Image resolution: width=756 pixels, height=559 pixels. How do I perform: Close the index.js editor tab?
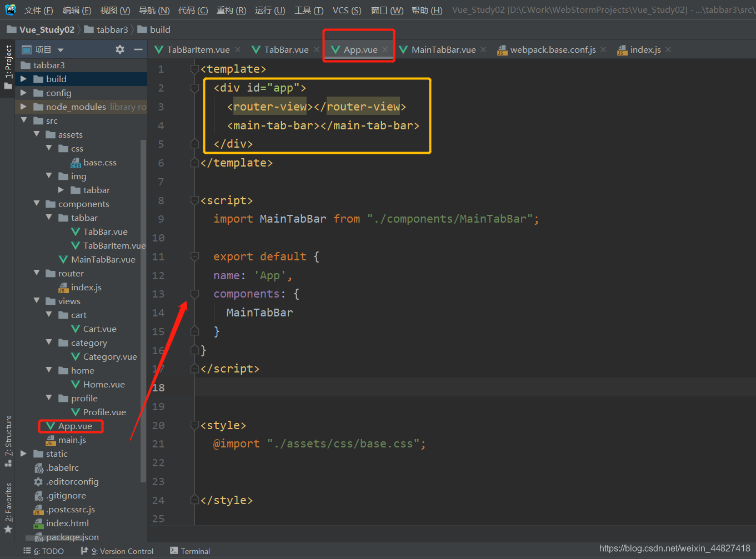668,49
